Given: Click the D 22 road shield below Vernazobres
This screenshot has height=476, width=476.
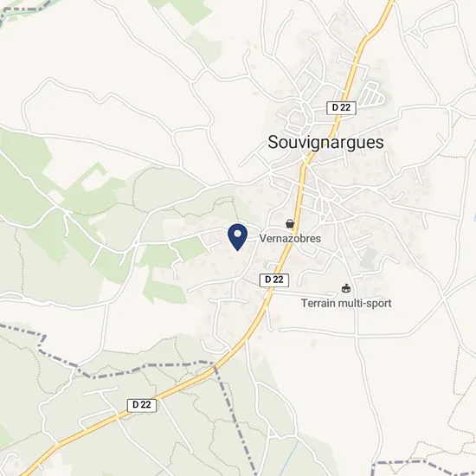Looking at the screenshot, I should click(x=274, y=280).
